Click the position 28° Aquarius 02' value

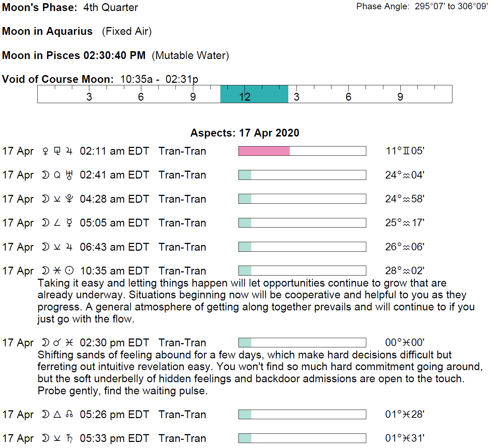click(405, 271)
